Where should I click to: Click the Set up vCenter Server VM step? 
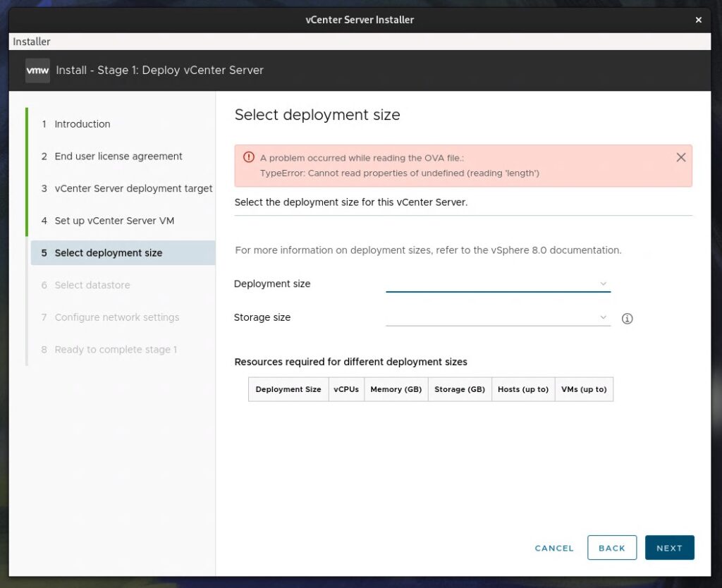click(x=115, y=221)
